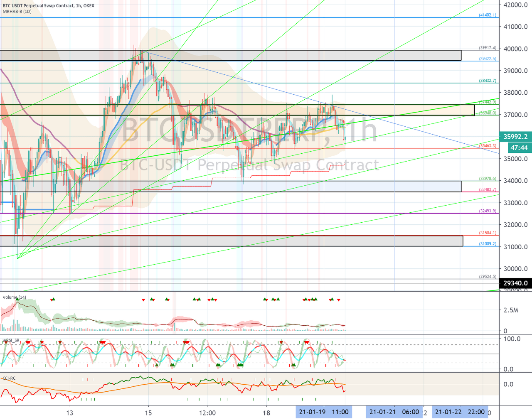Select the MRHAB-B (1D) indicator label
Viewport: 532px width, 420px height.
pyautogui.click(x=17, y=12)
